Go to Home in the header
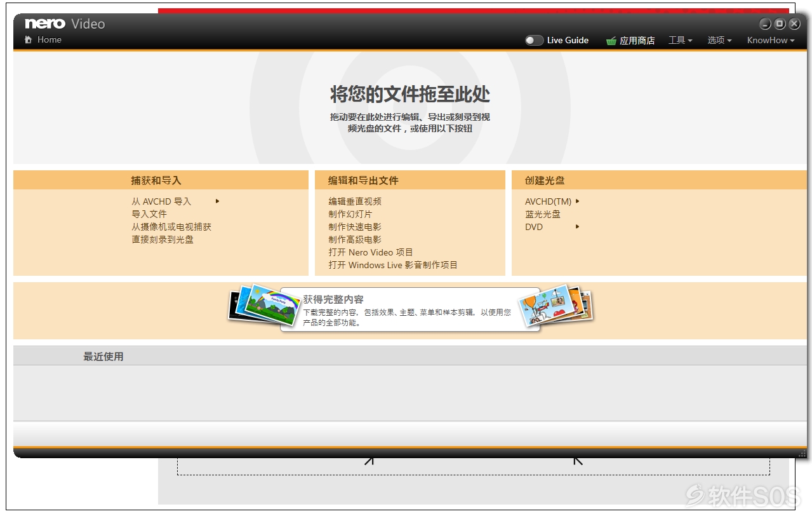812x516 pixels. pyautogui.click(x=49, y=39)
